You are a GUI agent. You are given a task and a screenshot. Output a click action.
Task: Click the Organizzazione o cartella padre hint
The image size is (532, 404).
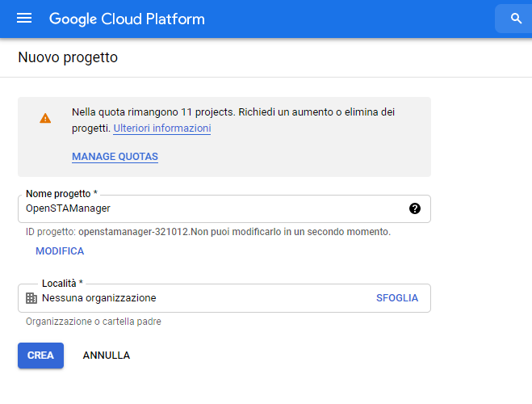click(x=93, y=322)
